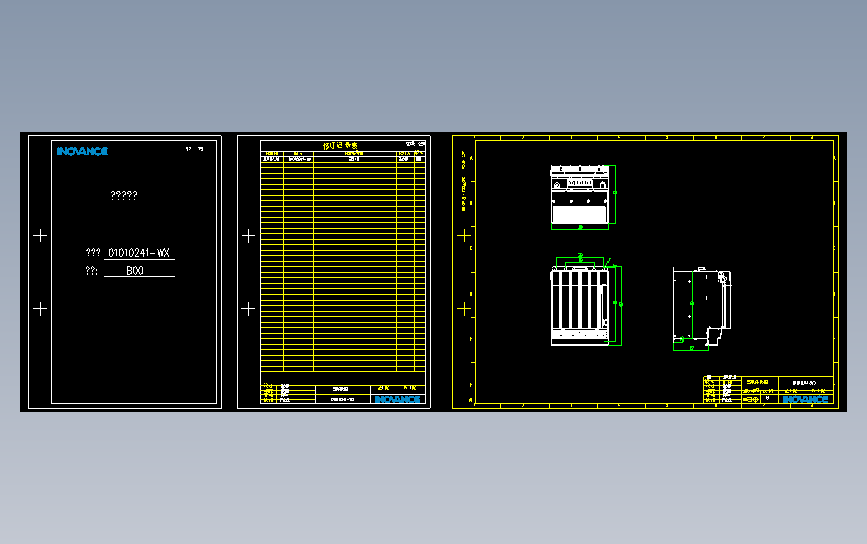867x544 pixels.
Task: Select the part number text '01010241-WX'
Action: click(x=139, y=253)
